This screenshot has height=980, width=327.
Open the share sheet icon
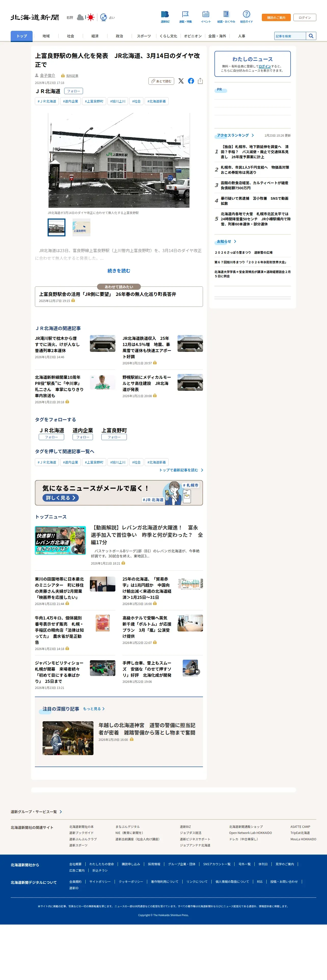pos(200,81)
